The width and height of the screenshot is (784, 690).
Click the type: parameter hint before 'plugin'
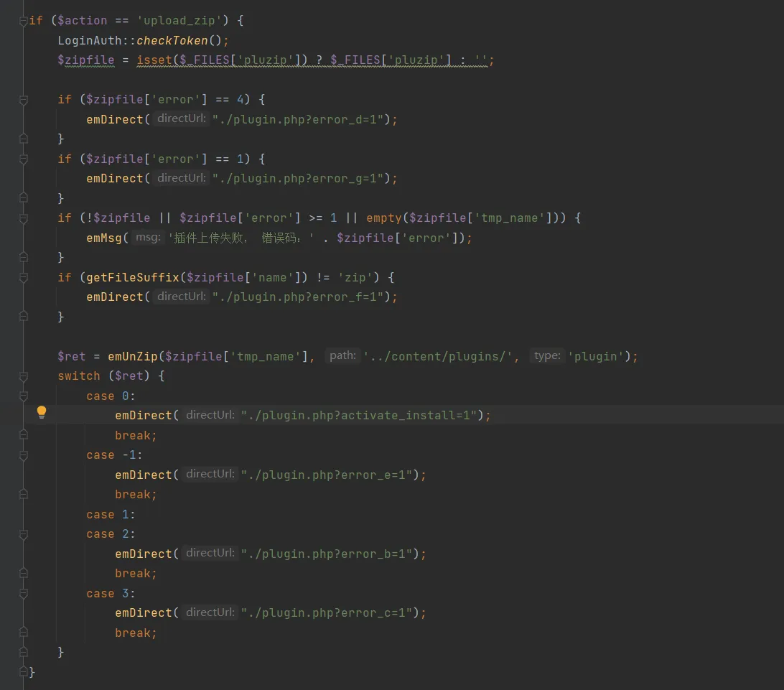pos(547,356)
